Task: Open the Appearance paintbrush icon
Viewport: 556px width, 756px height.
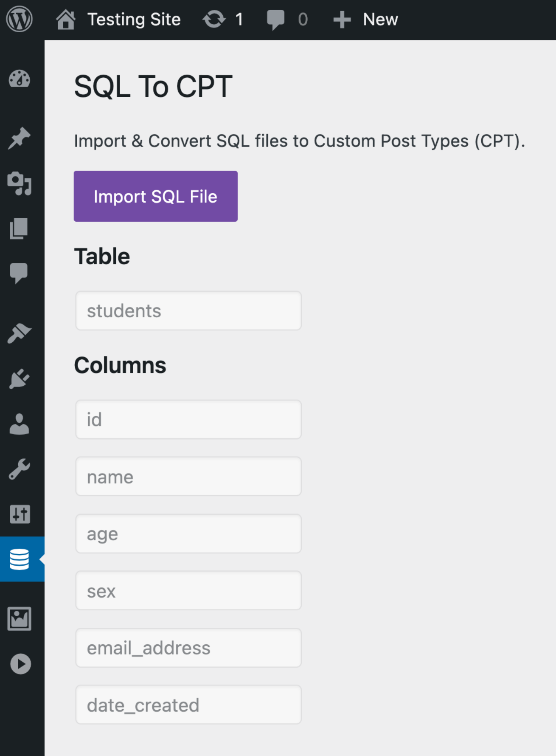Action: [x=20, y=333]
